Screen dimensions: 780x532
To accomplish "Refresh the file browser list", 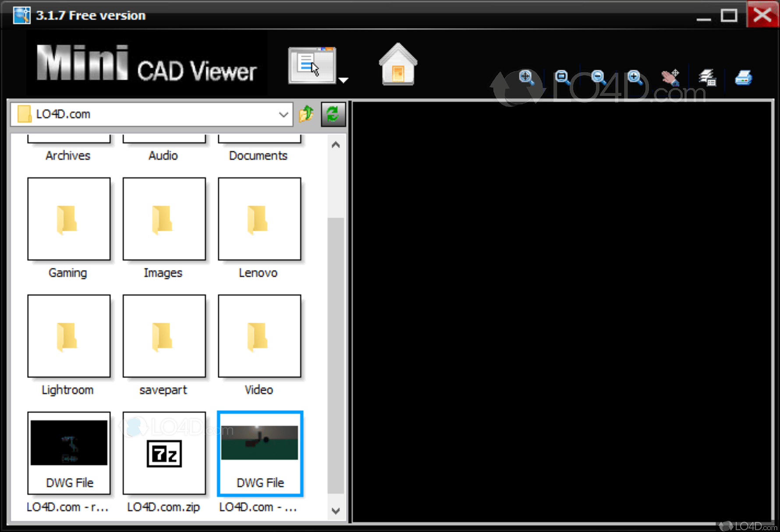I will tap(333, 114).
